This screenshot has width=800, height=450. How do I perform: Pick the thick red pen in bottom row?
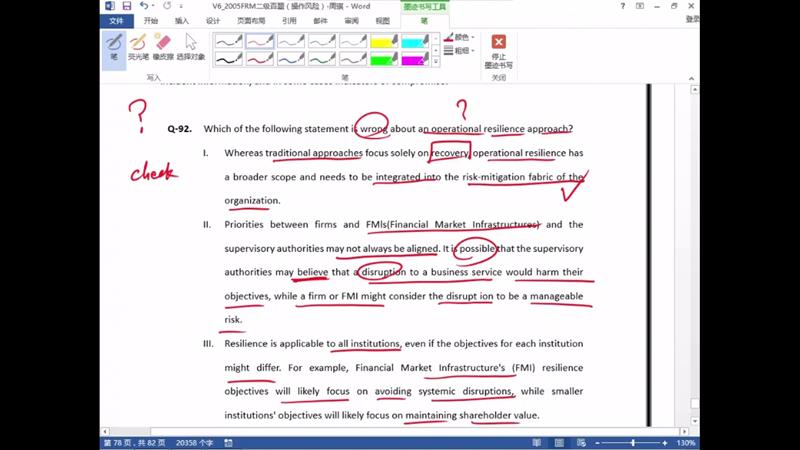point(259,59)
